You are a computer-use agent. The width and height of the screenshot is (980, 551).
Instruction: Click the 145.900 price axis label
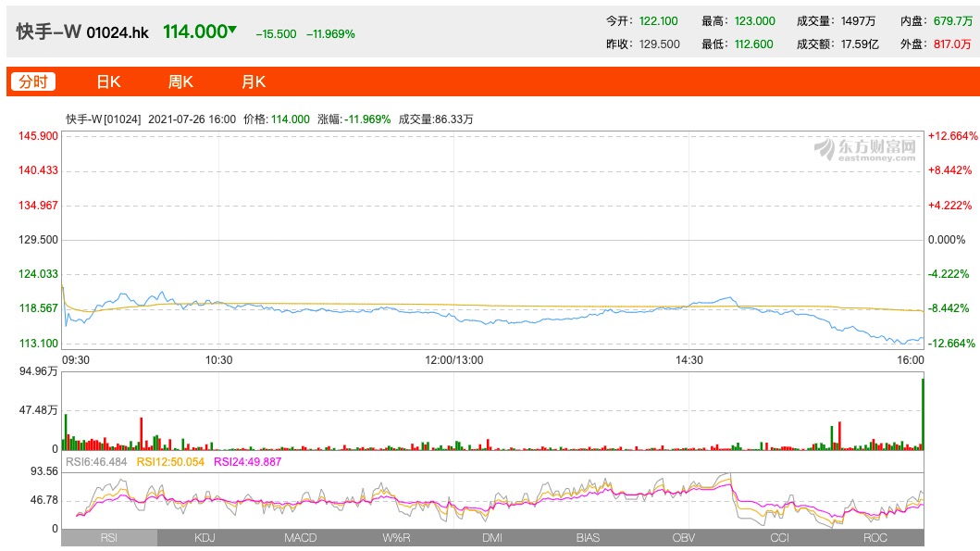[38, 136]
